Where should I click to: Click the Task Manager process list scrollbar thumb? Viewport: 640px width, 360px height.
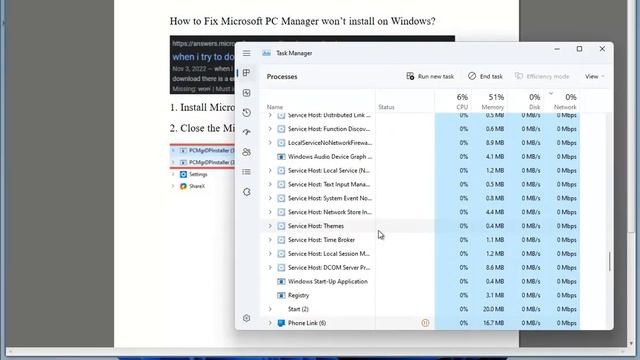coord(609,261)
